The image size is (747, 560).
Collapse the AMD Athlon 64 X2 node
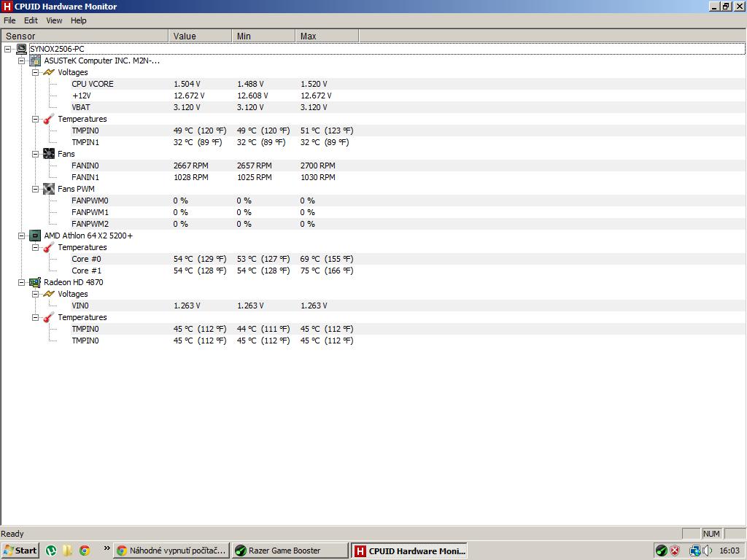click(x=21, y=236)
